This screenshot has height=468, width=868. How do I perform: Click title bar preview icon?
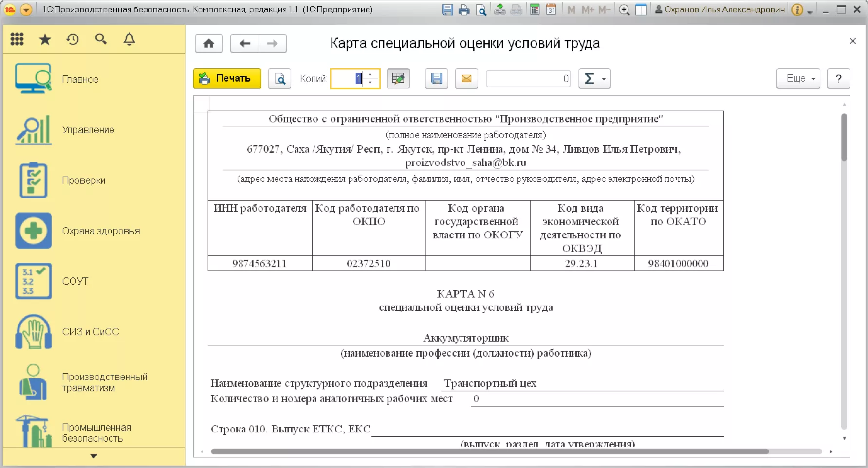point(481,10)
